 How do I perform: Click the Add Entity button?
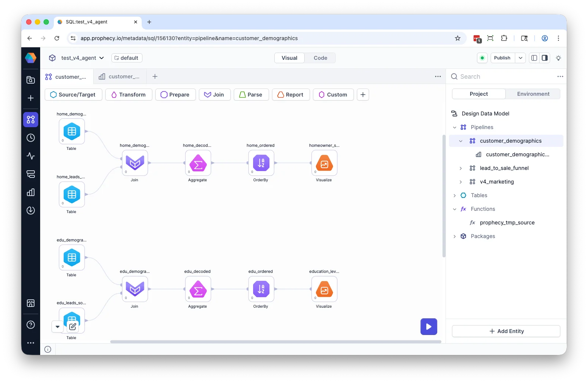(x=506, y=331)
